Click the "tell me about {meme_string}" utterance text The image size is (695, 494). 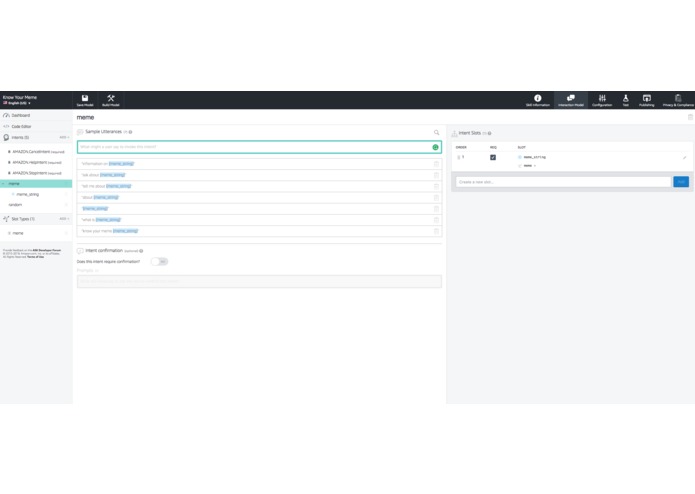[106, 186]
